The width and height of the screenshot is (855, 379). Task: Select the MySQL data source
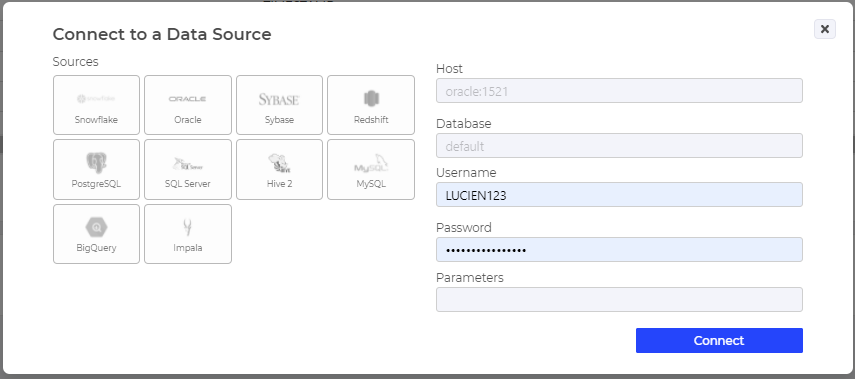pos(371,170)
